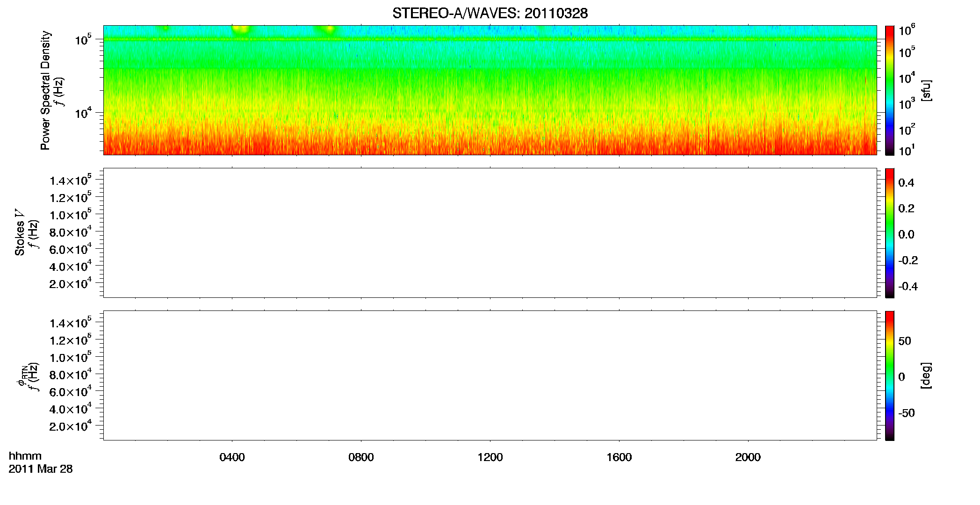The width and height of the screenshot is (980, 505).
Task: Click the 50 tick on deg color bar
Action: point(905,341)
